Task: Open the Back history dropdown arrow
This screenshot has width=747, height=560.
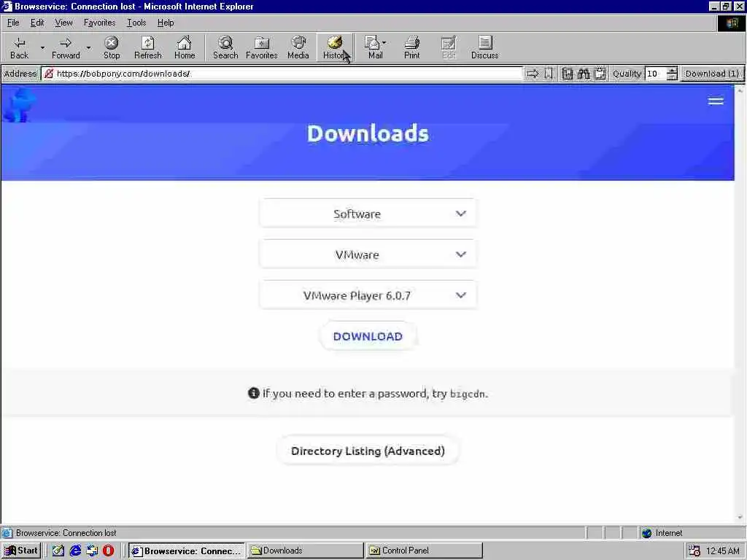Action: click(42, 47)
